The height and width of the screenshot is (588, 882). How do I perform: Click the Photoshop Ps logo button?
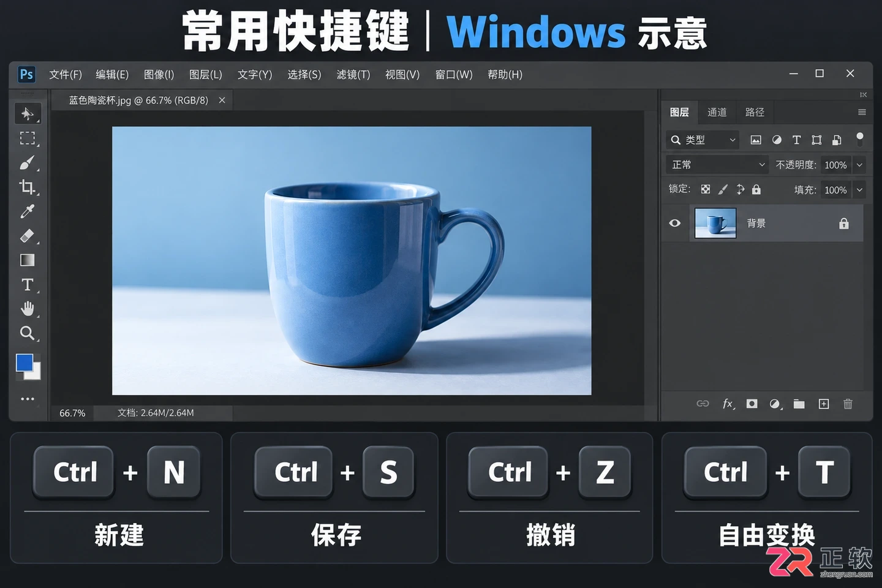tap(26, 74)
